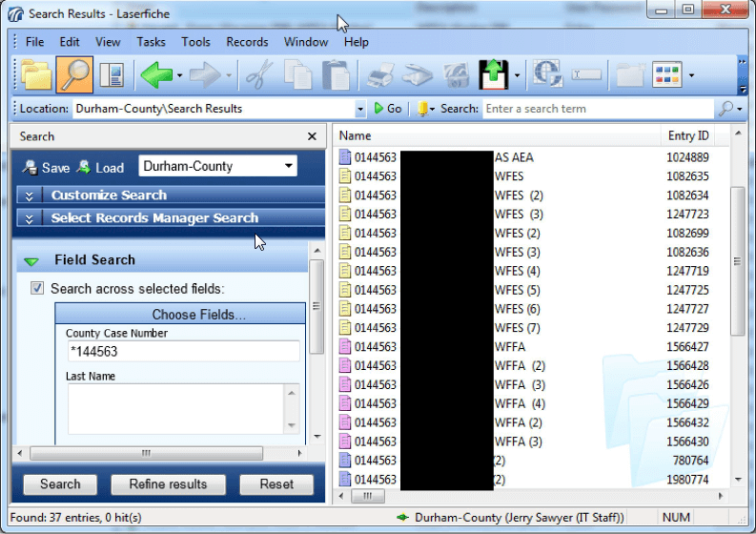Open the forward arrow history dropdown
The width and height of the screenshot is (756, 534).
coord(229,75)
